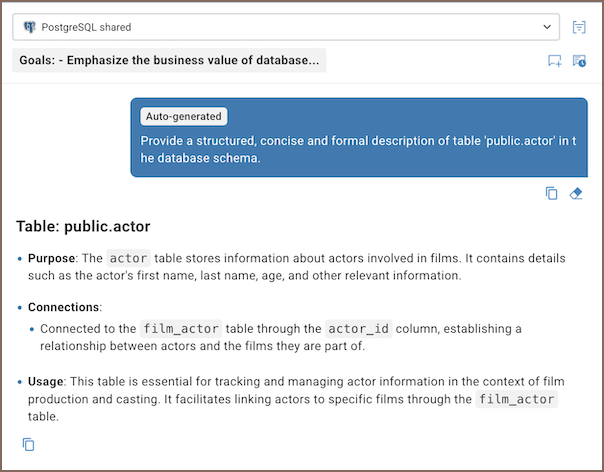The width and height of the screenshot is (604, 472).
Task: Click the 'actor_id' column code tag
Action: [358, 328]
